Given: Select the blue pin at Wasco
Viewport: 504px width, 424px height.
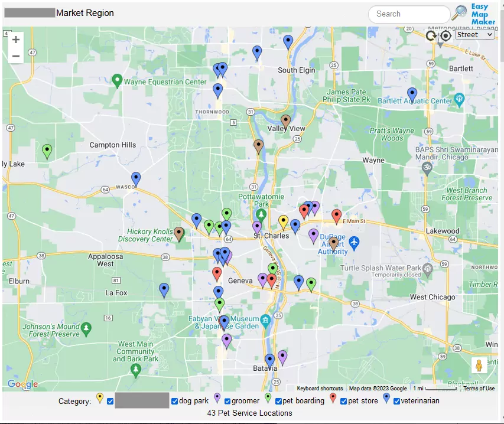Looking at the screenshot, I should tap(136, 178).
